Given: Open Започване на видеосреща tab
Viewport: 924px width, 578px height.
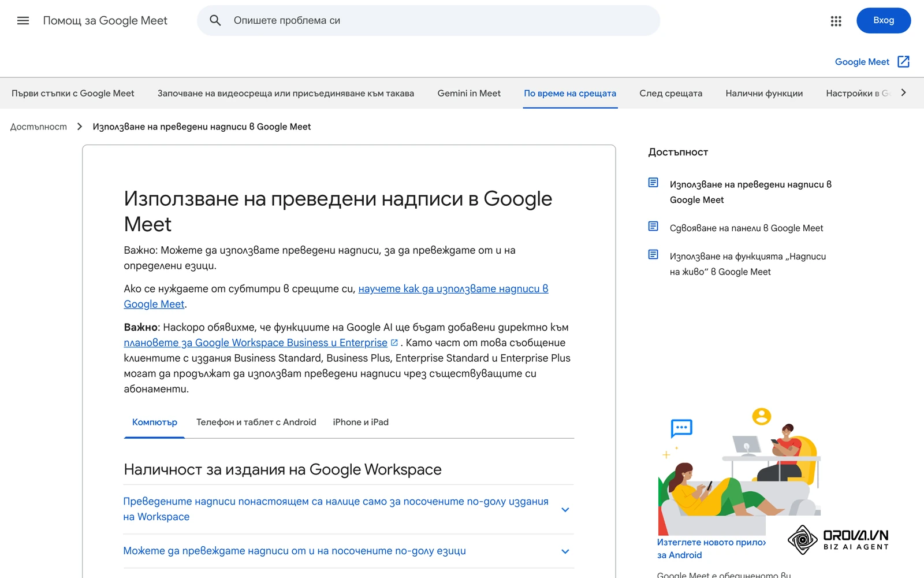Looking at the screenshot, I should (x=286, y=93).
